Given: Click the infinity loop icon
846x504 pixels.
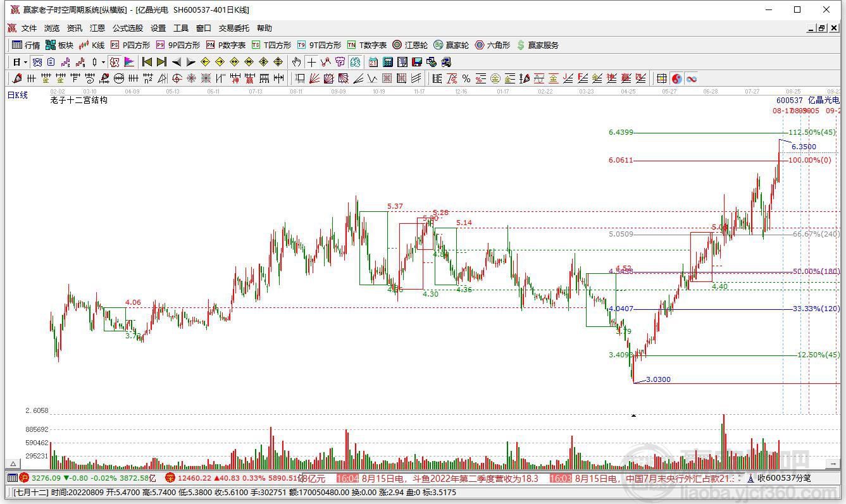Looking at the screenshot, I should click(692, 78).
